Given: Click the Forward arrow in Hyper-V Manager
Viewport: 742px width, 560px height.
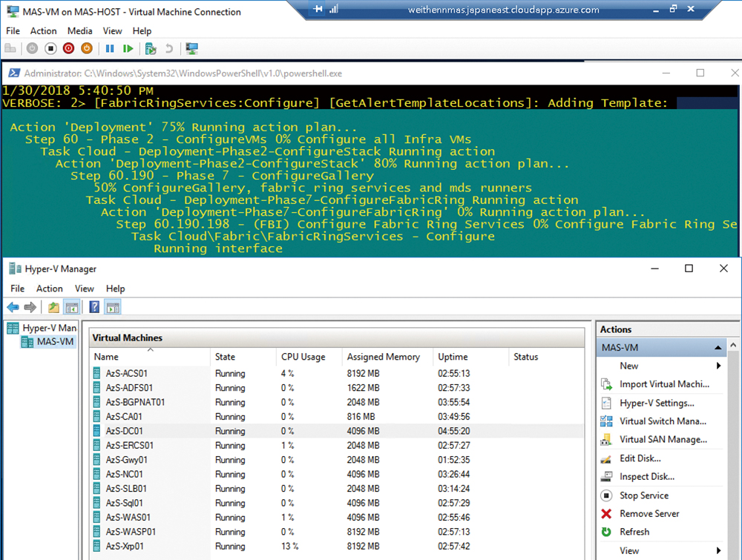Looking at the screenshot, I should pos(30,307).
